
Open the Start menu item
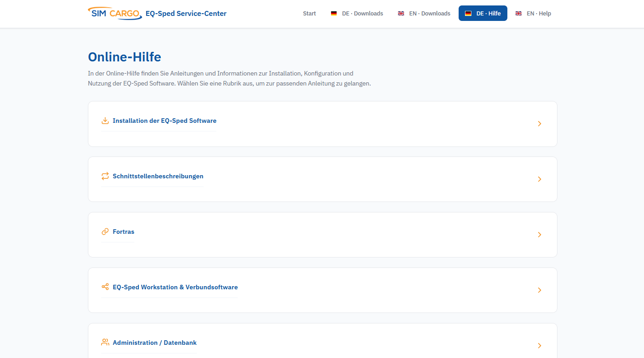point(309,13)
